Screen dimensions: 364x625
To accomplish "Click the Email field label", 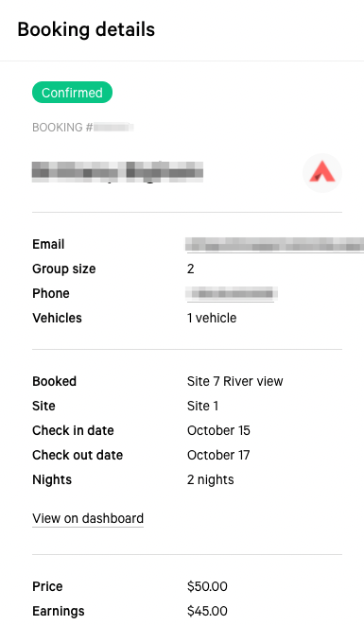I will (x=48, y=244).
